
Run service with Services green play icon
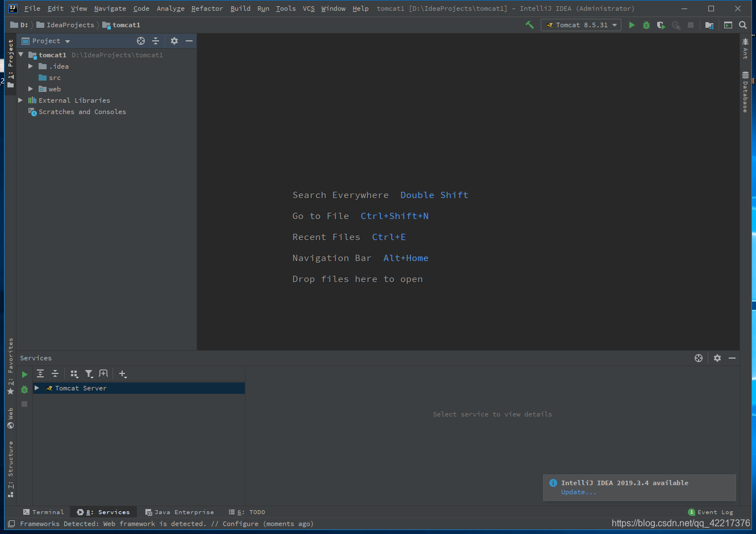tap(24, 375)
